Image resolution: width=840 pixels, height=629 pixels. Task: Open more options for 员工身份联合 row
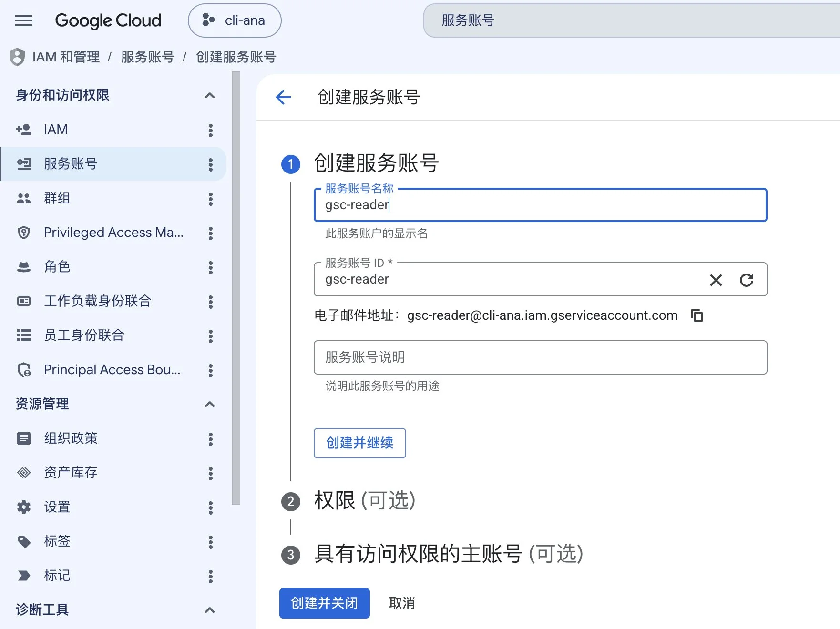[211, 336]
